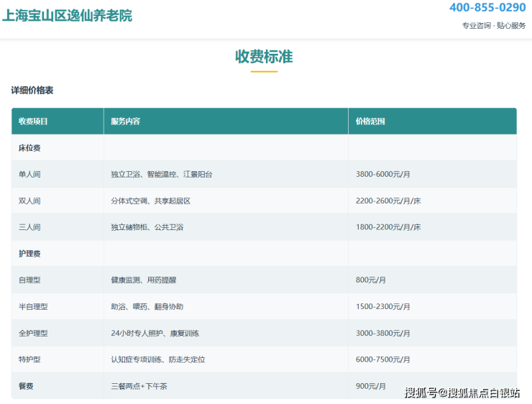The height and width of the screenshot is (404, 532).
Task: Click the 餐费 row label
Action: [26, 386]
